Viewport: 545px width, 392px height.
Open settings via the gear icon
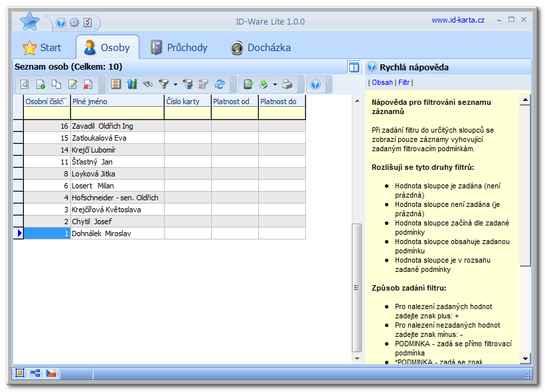click(74, 23)
